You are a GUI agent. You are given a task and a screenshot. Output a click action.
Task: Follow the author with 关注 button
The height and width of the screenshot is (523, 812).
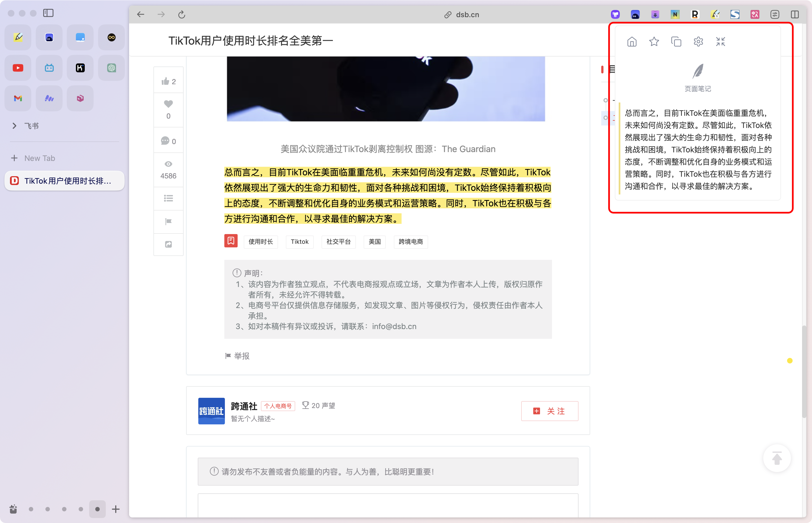(549, 411)
